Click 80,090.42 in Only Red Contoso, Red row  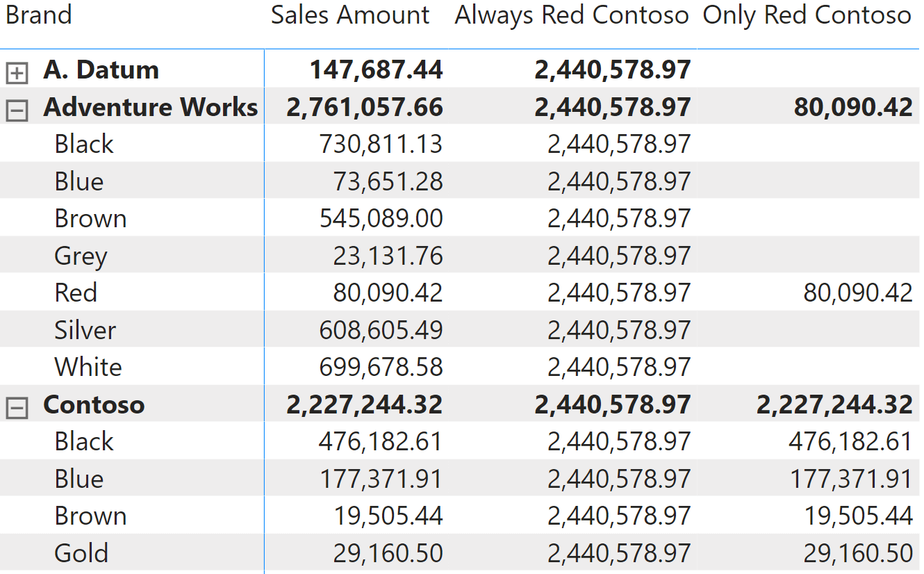[858, 293]
